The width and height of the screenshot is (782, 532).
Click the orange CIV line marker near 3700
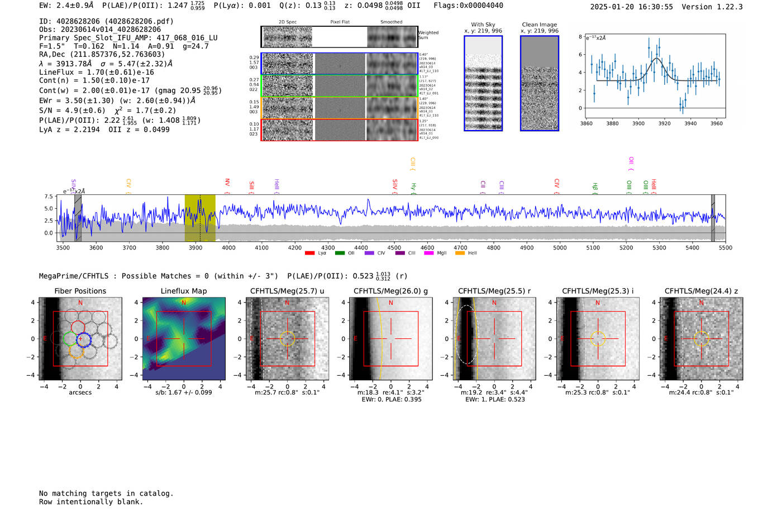click(128, 186)
